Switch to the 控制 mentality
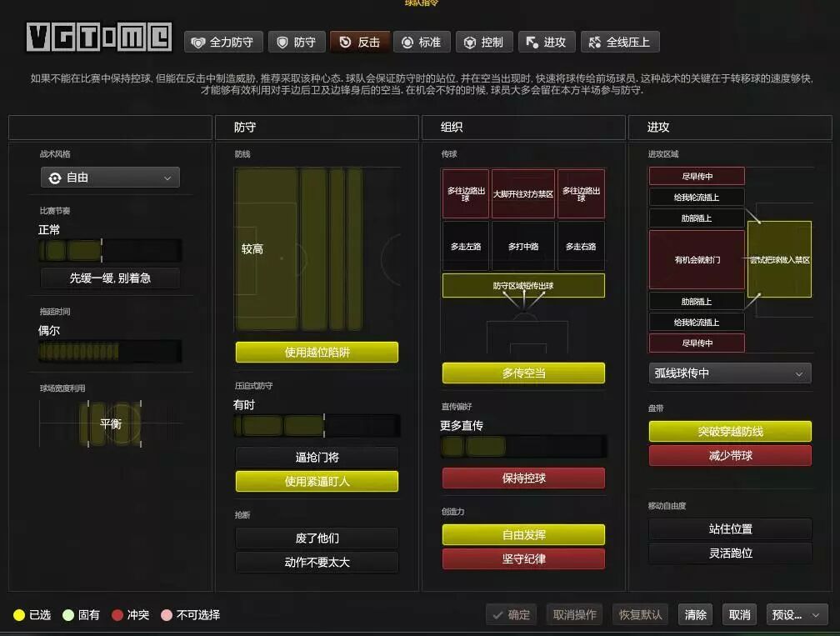 click(x=484, y=42)
